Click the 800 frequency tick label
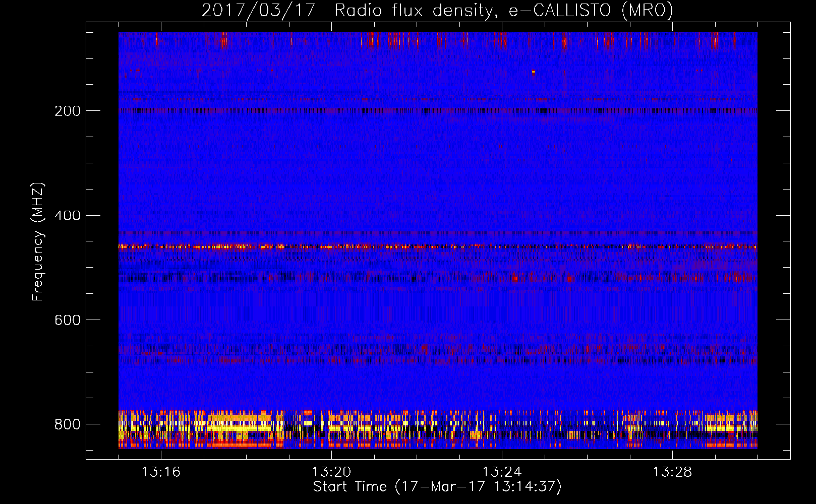816x504 pixels. pyautogui.click(x=68, y=425)
